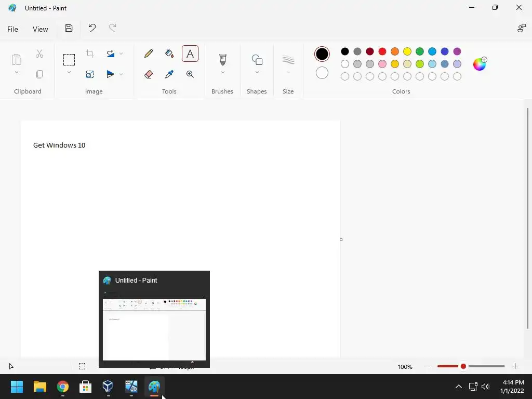
Task: Click the Save floppy disk icon
Action: [x=69, y=28]
